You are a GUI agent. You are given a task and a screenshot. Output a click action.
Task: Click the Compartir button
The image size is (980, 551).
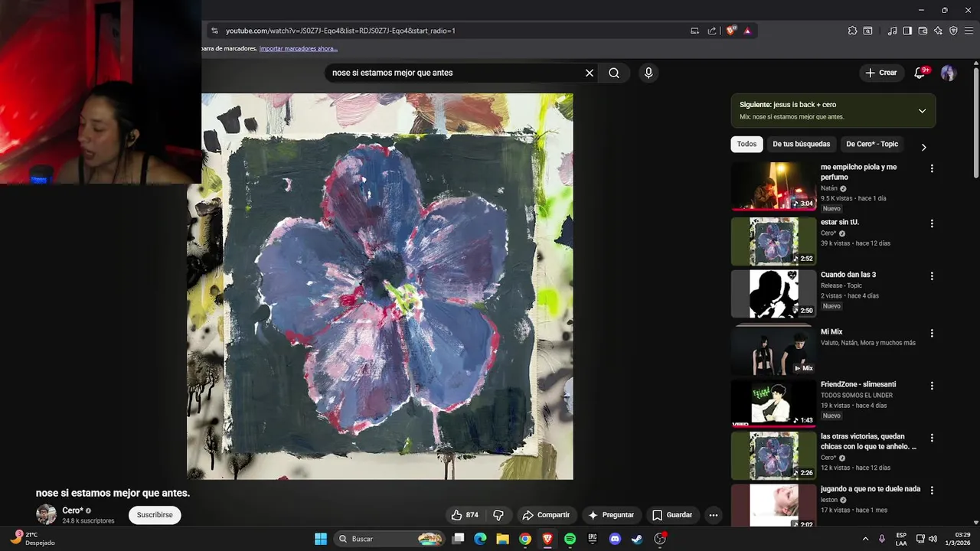click(x=546, y=515)
